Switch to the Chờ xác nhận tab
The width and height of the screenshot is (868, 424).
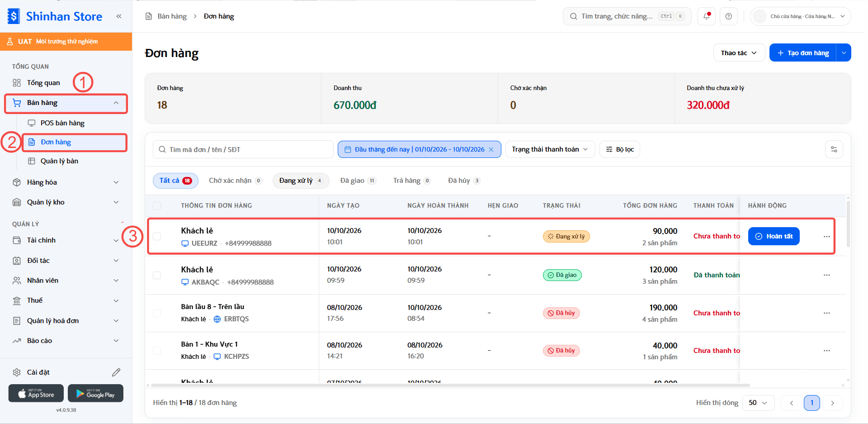(235, 181)
